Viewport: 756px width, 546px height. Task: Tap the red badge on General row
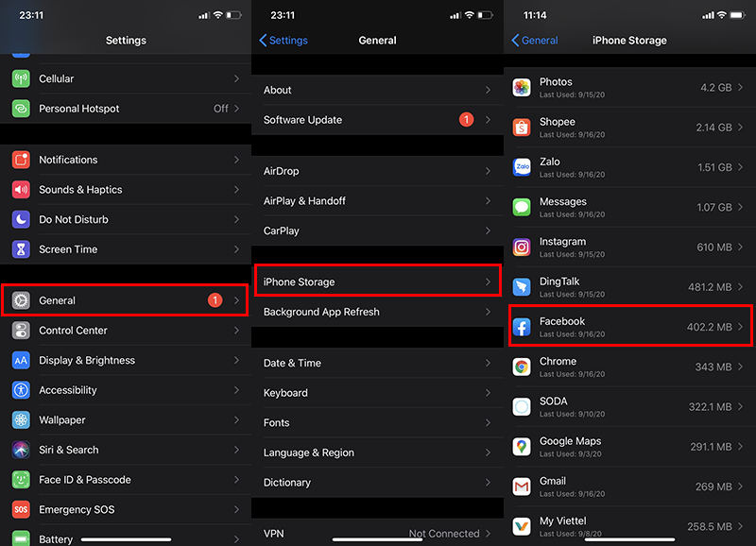click(x=215, y=300)
